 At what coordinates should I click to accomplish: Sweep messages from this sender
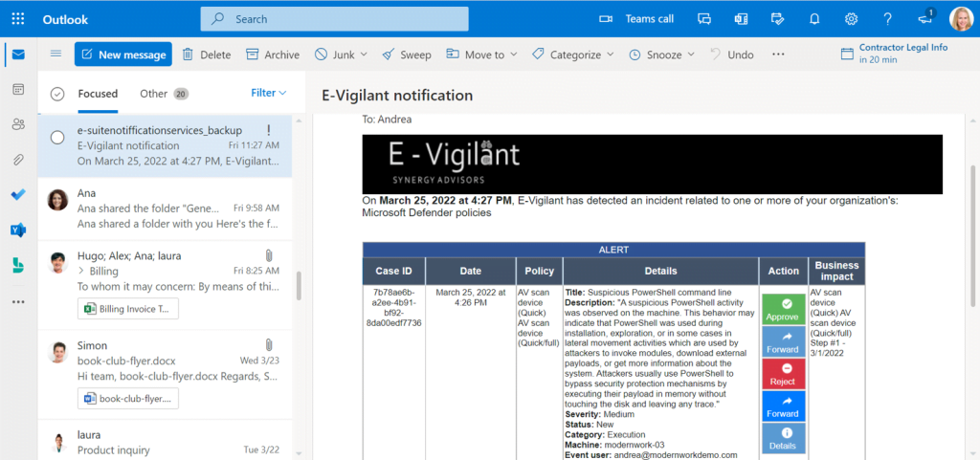(x=407, y=55)
